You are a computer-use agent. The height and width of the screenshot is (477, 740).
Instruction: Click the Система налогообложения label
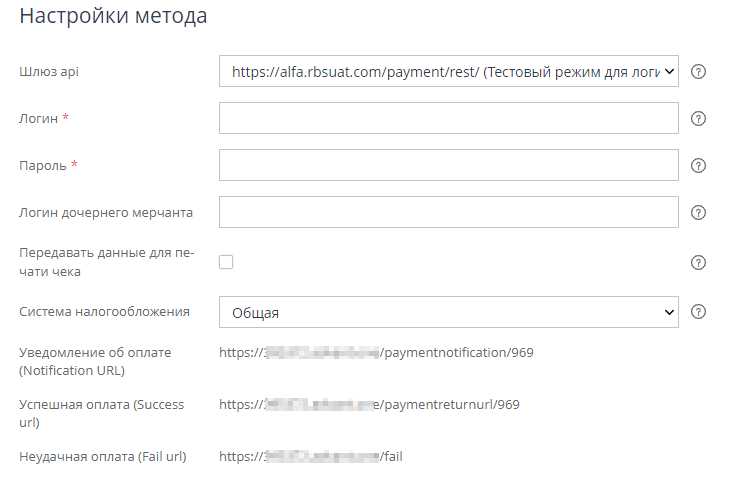pos(104,311)
